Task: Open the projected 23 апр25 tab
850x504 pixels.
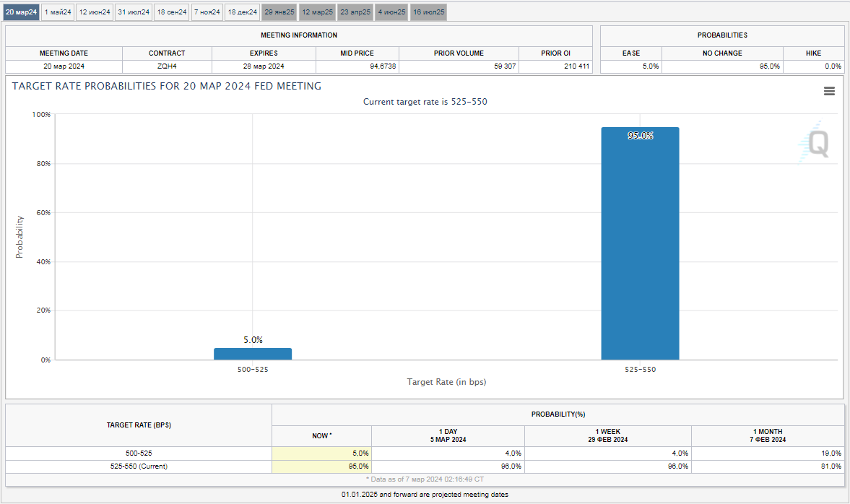Action: (x=355, y=12)
